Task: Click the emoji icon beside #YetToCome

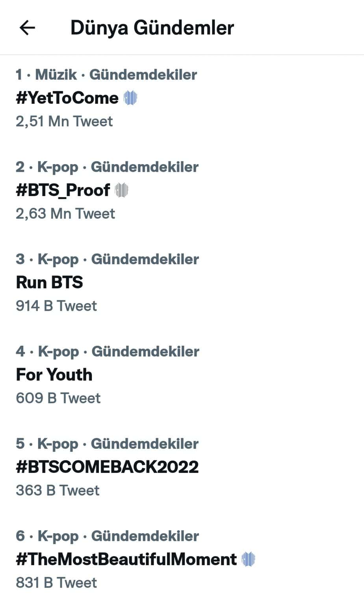Action: pyautogui.click(x=130, y=98)
